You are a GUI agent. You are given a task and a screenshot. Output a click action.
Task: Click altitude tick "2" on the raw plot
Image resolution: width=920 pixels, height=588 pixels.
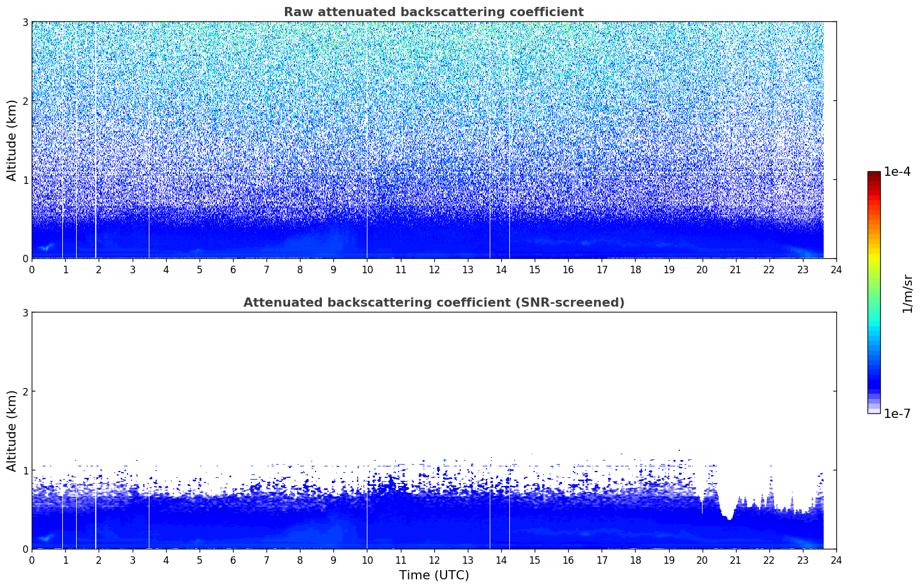pos(25,101)
